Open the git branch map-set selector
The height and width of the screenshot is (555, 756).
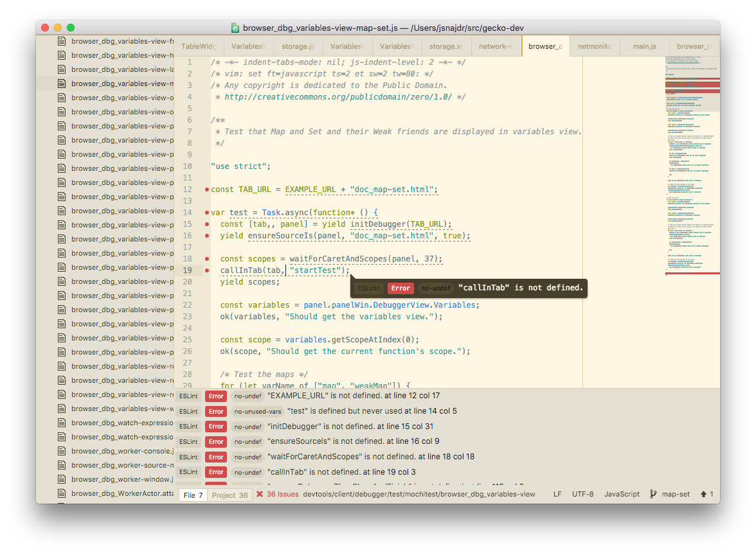[670, 495]
